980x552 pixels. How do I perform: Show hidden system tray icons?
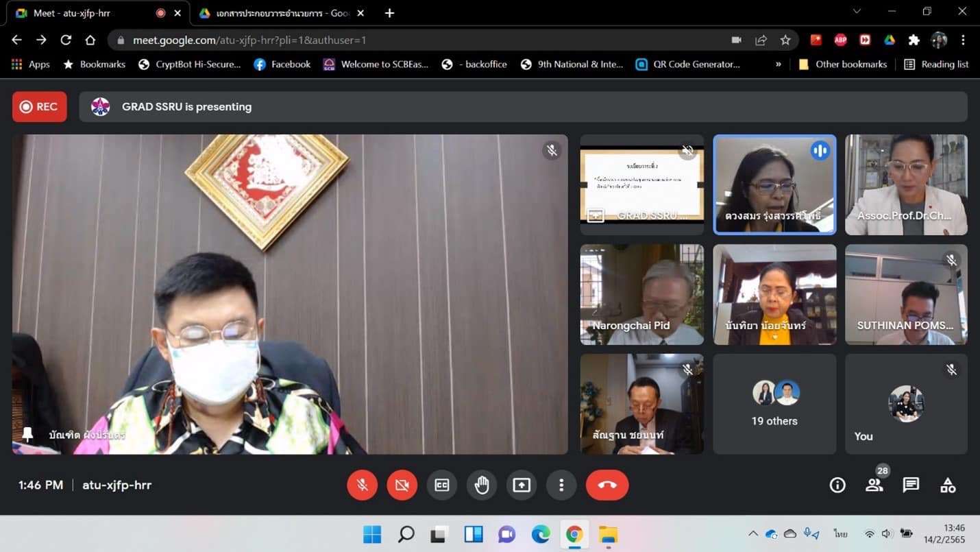752,533
